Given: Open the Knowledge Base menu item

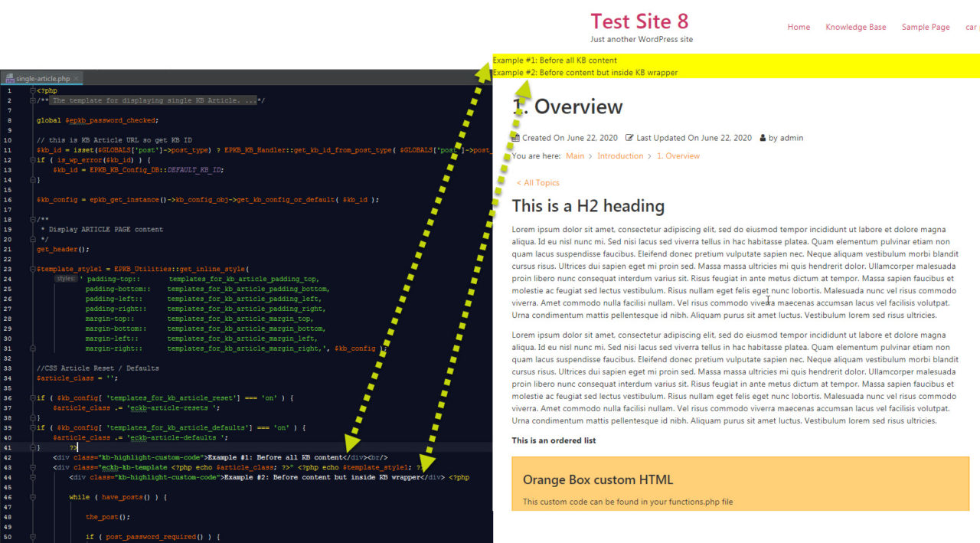Looking at the screenshot, I should 856,27.
